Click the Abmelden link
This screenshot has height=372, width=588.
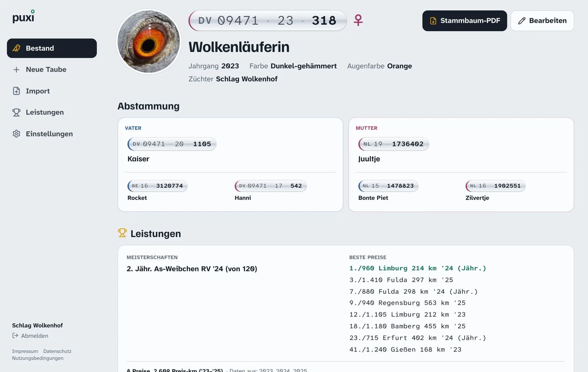(30, 336)
